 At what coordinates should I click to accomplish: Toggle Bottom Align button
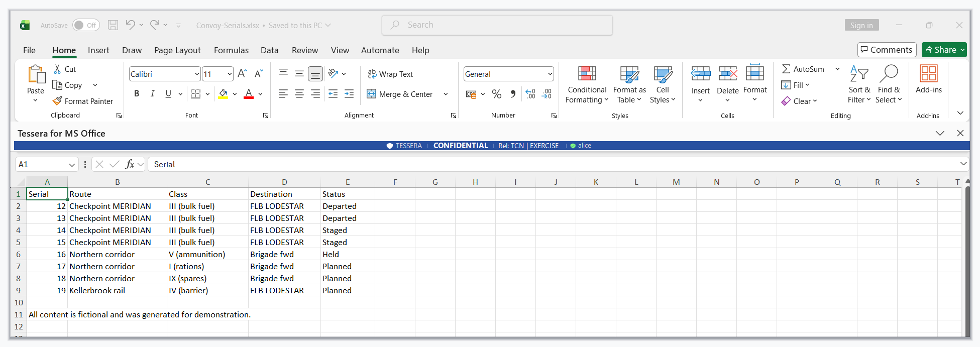[x=315, y=74]
